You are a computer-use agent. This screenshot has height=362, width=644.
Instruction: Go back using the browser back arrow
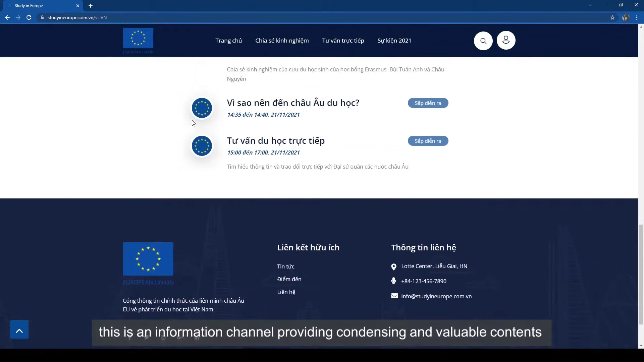(x=7, y=17)
